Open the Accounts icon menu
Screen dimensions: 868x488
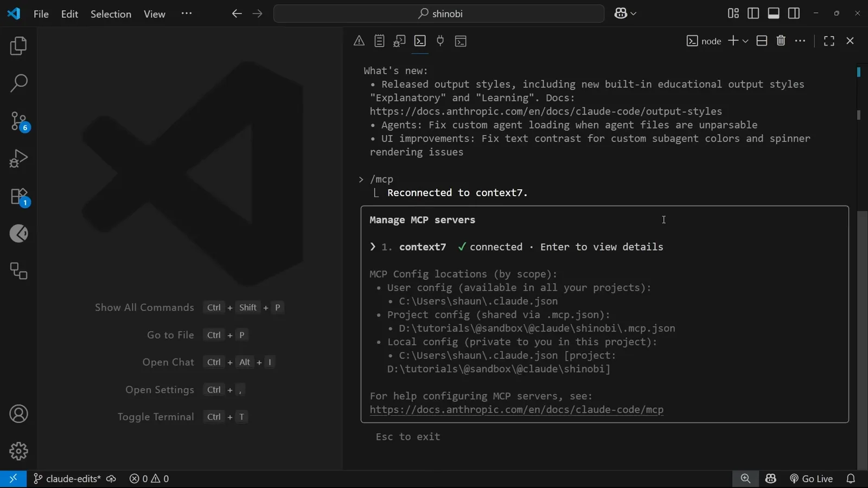coord(18,414)
